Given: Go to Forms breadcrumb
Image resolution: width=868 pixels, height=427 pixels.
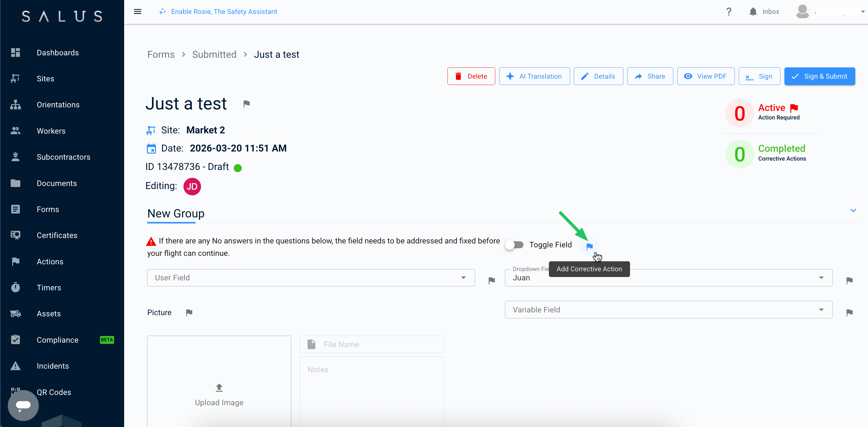Looking at the screenshot, I should tap(161, 54).
